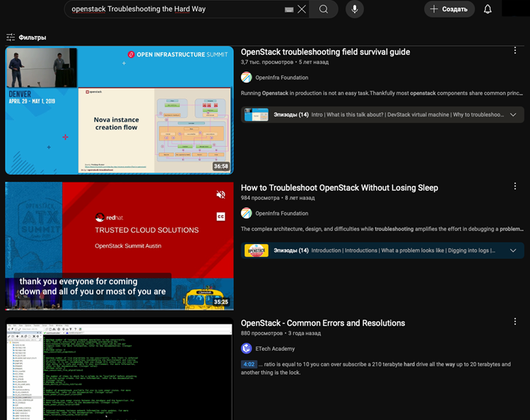
Task: Click 3,7 тыс. просмотров view count text
Action: 267,62
